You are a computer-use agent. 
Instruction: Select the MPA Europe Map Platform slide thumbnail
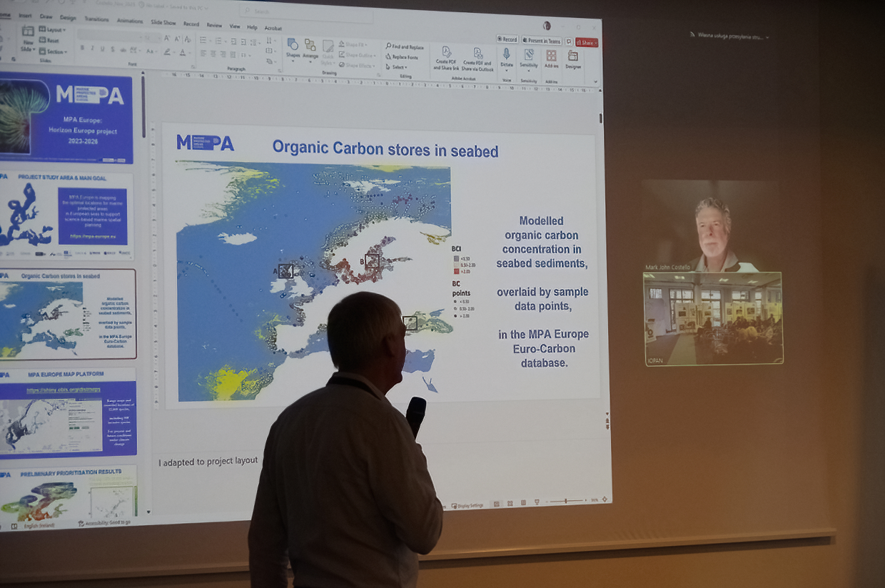click(x=68, y=412)
